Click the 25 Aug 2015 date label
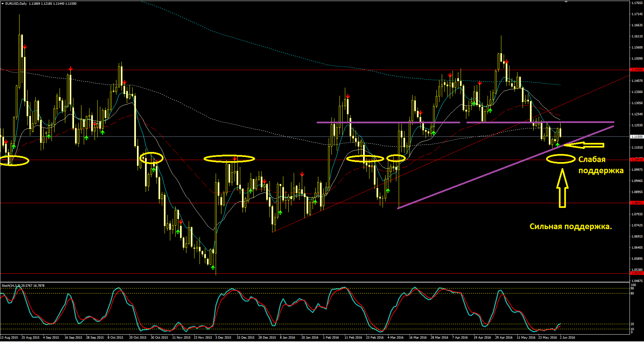The width and height of the screenshot is (644, 342). pos(30,337)
